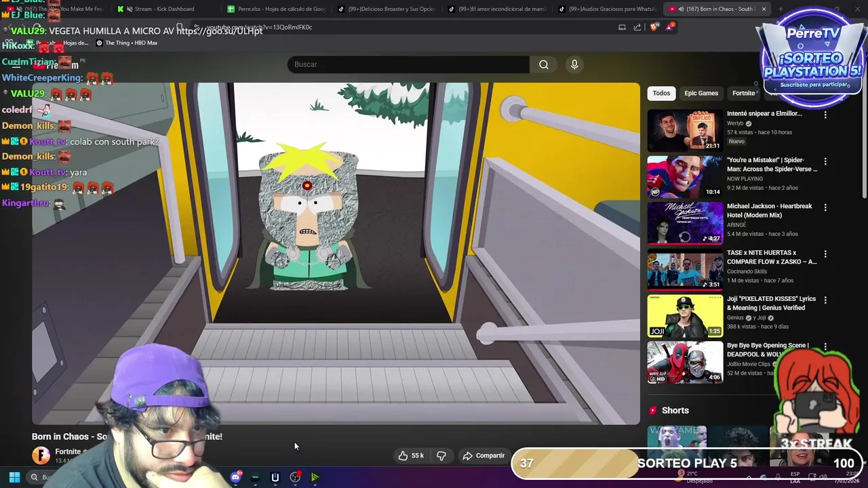Image resolution: width=868 pixels, height=488 pixels.
Task: Open Spider-Man 'You're a Mistake!' thumbnail
Action: pos(685,177)
